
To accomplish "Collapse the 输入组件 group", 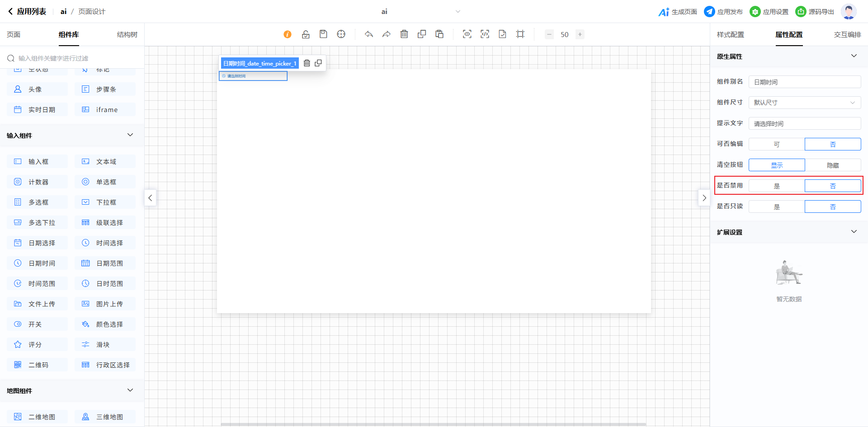I will pyautogui.click(x=130, y=135).
